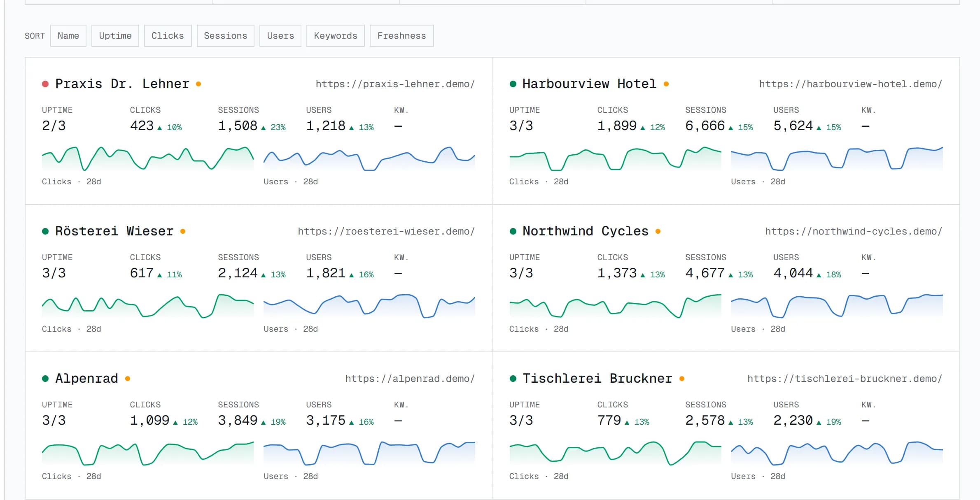The width and height of the screenshot is (980, 500).
Task: Select clicks value 423
Action: click(x=142, y=126)
